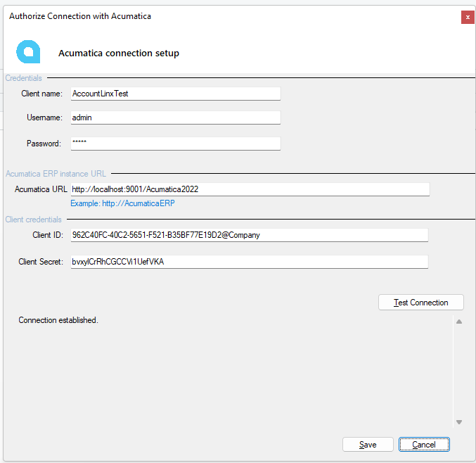Focus the Username input field
Viewport: 476px width, 463px height.
pyautogui.click(x=176, y=118)
